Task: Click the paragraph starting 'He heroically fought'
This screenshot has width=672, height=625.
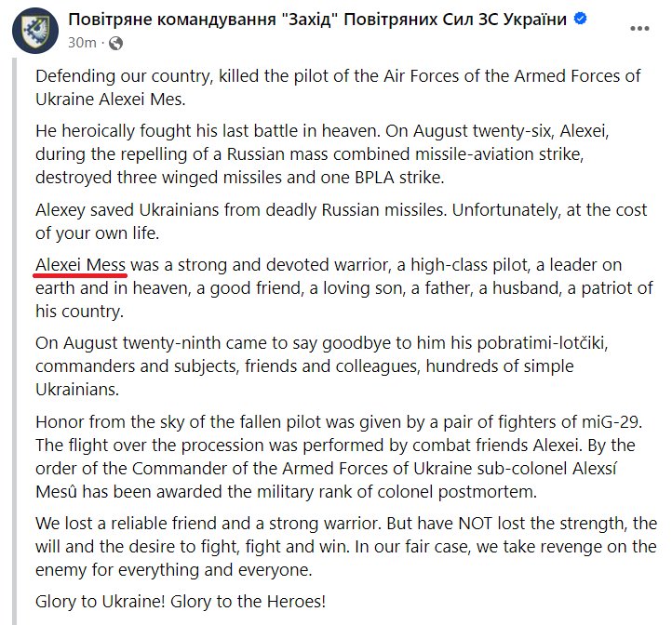Action: pos(322,154)
